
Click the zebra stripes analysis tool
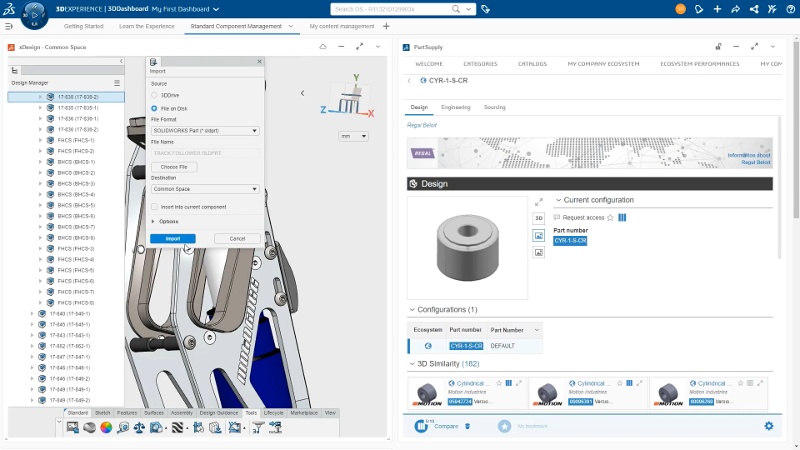(177, 428)
